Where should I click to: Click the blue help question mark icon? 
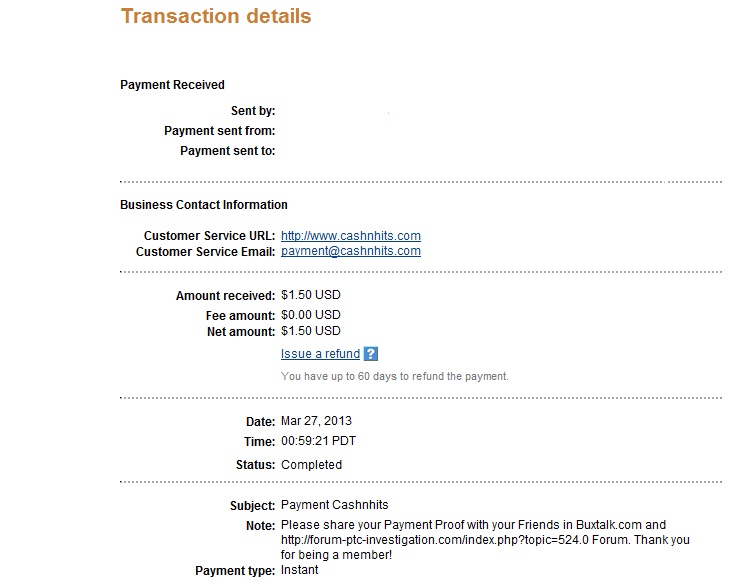(370, 354)
